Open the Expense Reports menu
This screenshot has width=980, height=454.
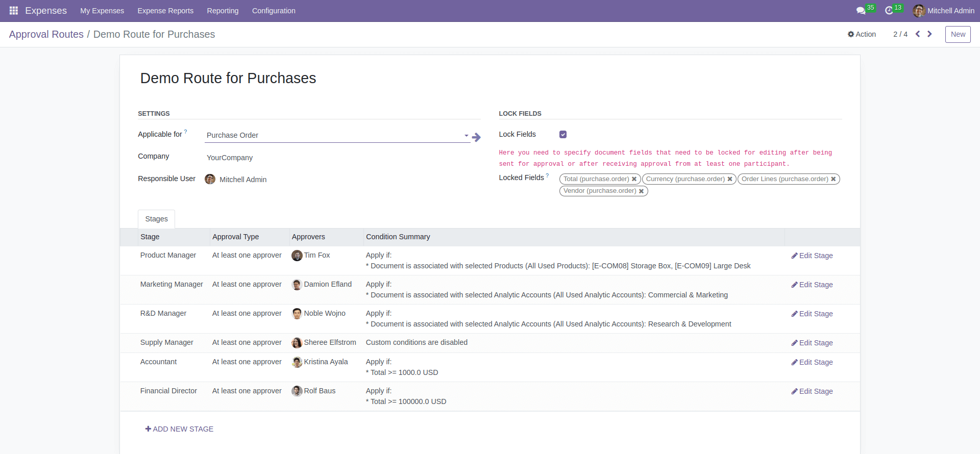click(x=165, y=11)
